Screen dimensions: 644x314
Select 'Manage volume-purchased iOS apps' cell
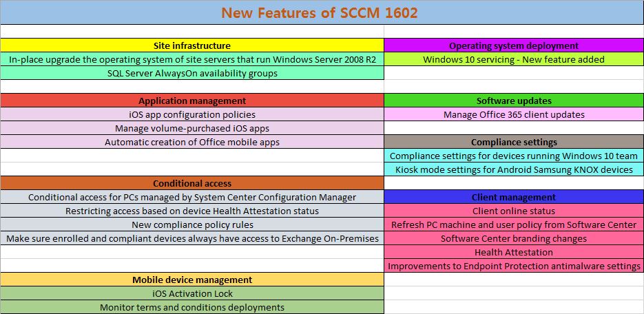[x=192, y=128]
